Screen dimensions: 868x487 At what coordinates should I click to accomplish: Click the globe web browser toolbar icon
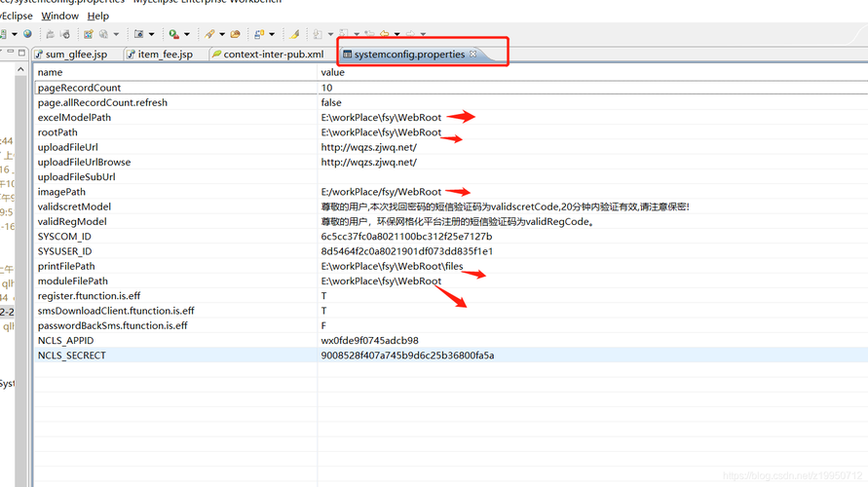click(x=27, y=34)
